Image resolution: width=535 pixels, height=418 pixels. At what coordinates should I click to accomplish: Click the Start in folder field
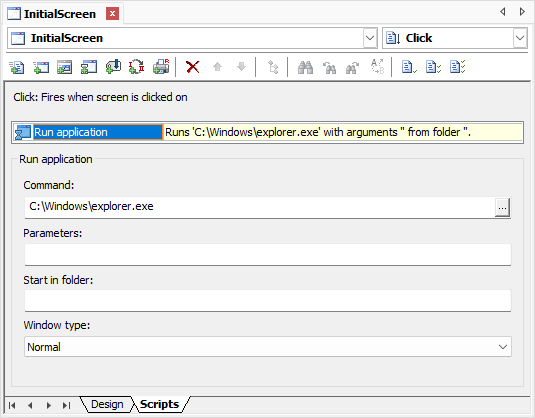click(x=268, y=301)
